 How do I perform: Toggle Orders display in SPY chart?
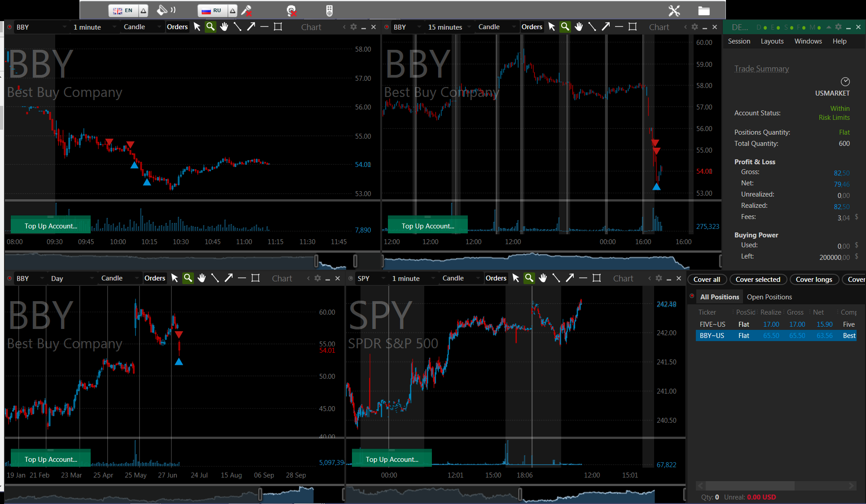point(496,278)
